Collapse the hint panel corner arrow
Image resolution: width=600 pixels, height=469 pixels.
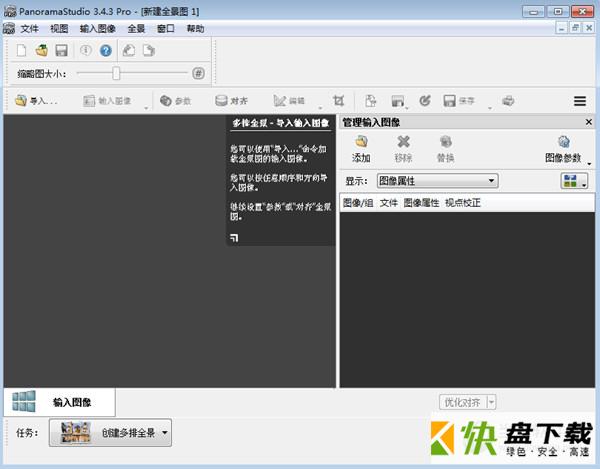coord(234,238)
